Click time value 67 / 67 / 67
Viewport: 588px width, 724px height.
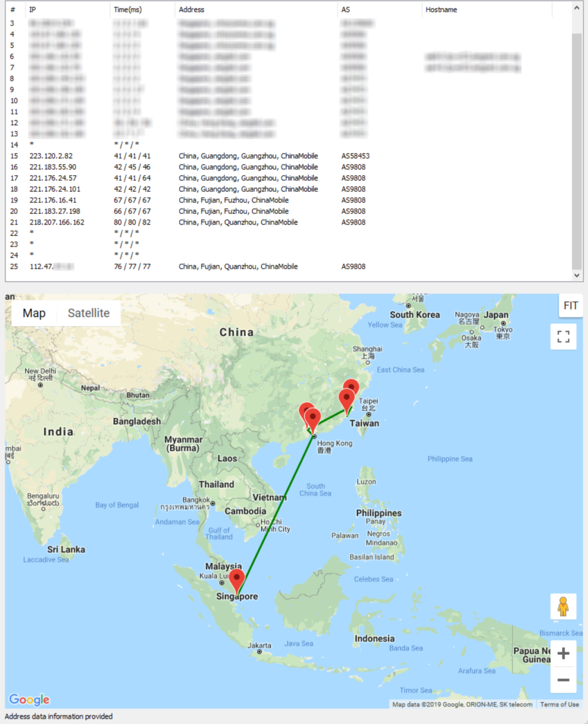[132, 200]
